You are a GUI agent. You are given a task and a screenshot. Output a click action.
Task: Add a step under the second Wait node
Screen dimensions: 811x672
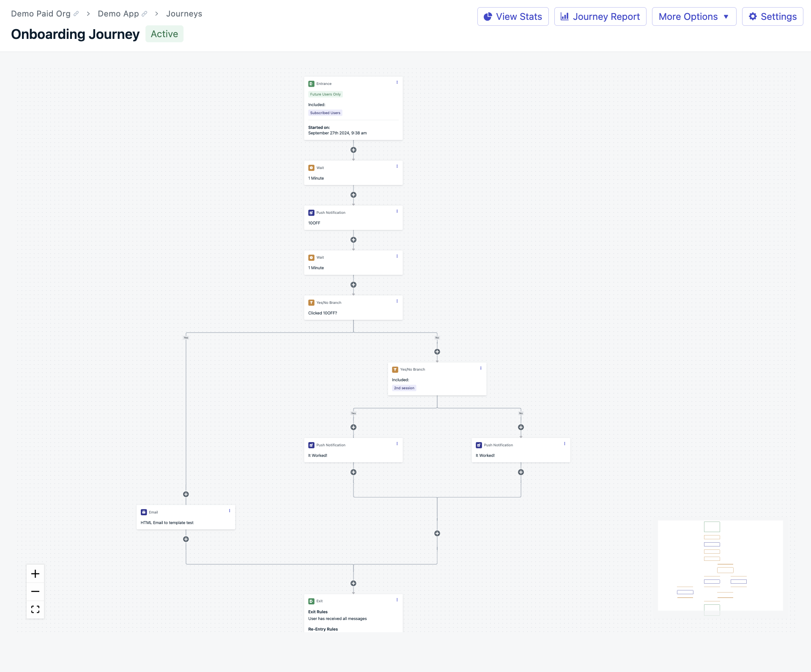(353, 285)
